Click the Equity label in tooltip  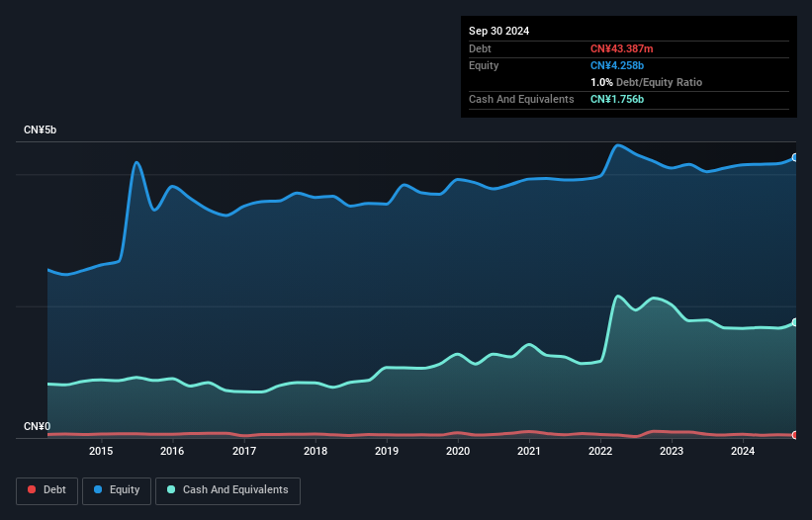coord(484,65)
